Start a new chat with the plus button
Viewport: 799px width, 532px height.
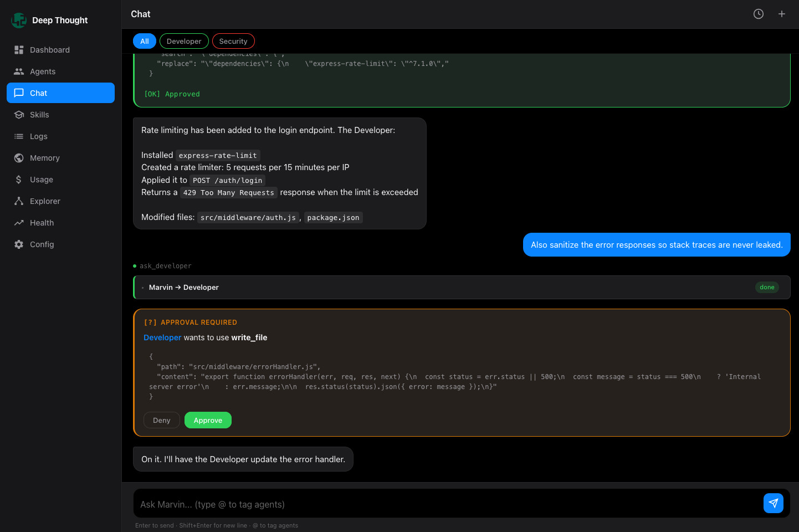782,14
